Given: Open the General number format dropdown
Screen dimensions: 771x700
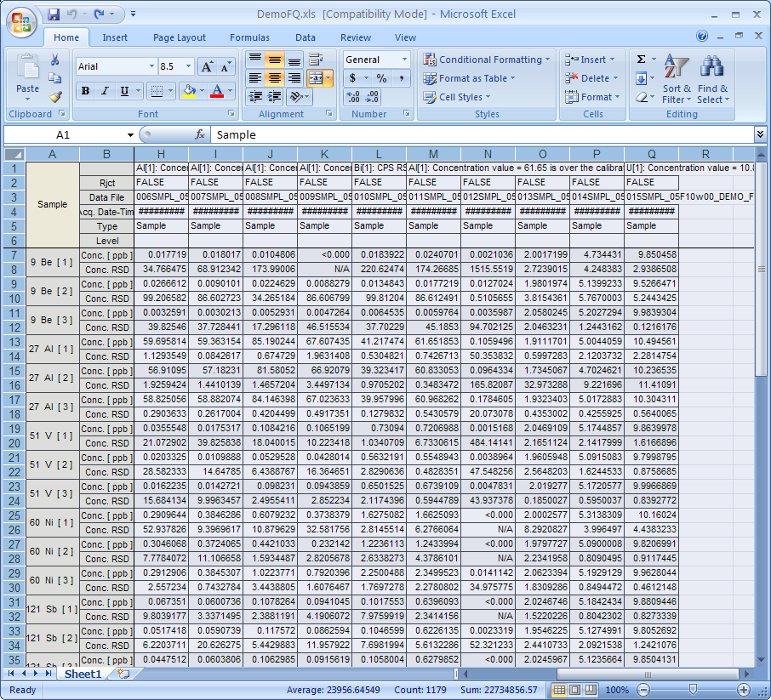Looking at the screenshot, I should (404, 60).
